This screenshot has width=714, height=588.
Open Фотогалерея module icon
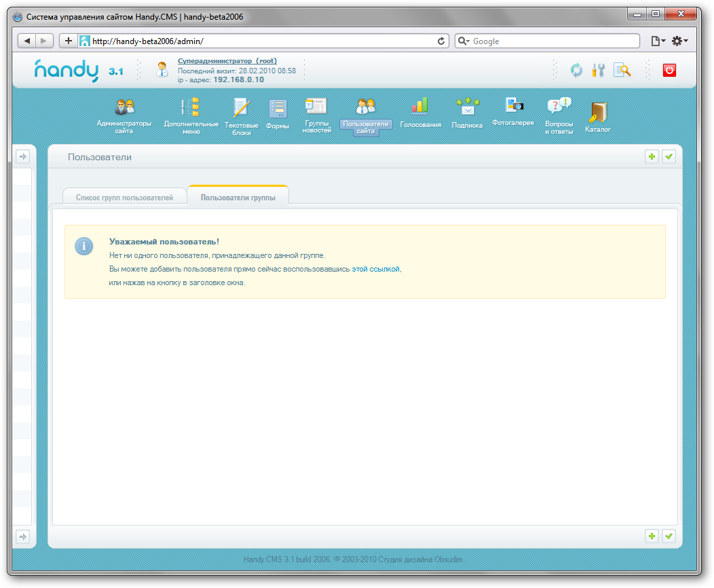[513, 105]
